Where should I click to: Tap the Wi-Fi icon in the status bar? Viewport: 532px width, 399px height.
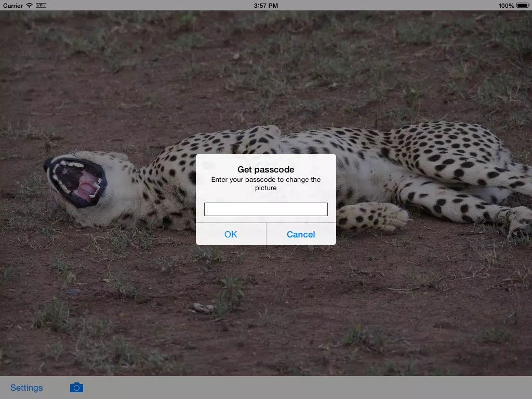[29, 5]
